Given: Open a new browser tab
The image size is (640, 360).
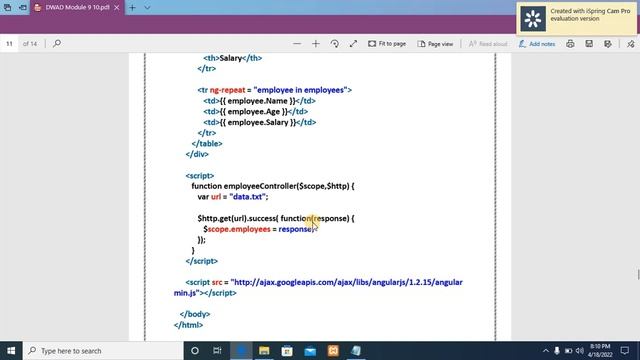Looking at the screenshot, I should point(132,7).
